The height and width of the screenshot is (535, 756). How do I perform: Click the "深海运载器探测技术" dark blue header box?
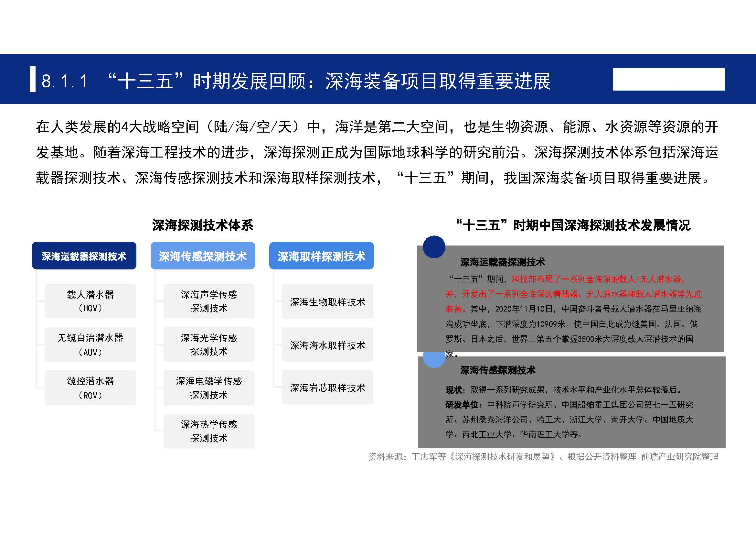[84, 256]
